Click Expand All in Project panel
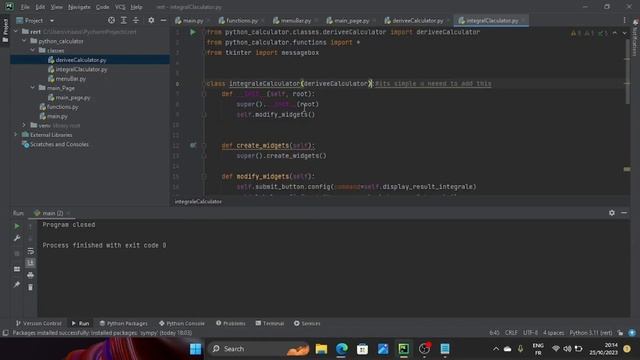Image resolution: width=640 pixels, height=360 pixels. [x=124, y=20]
